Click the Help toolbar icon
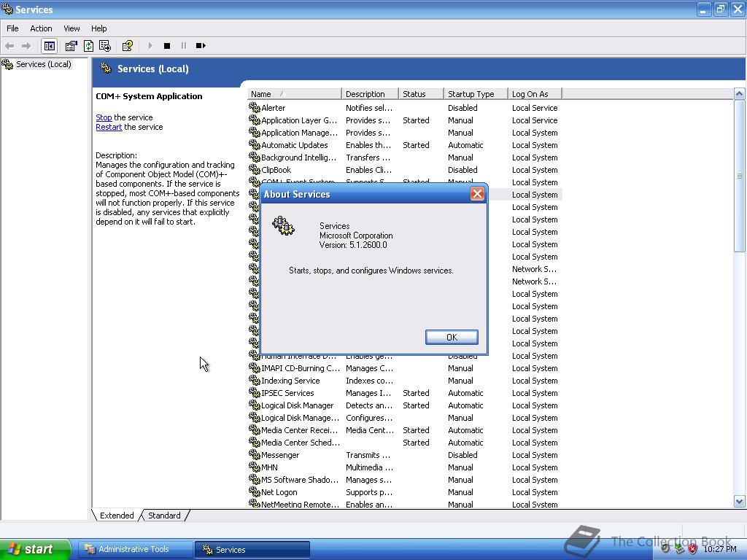 pos(127,46)
